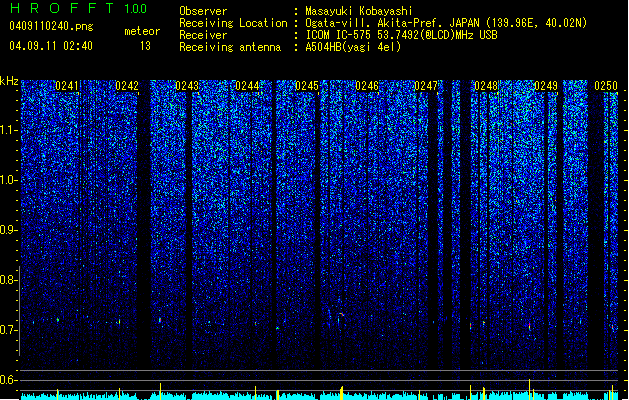629x400 pixels.
Task: Click the 1.1 kHz axis label
Action: (x=9, y=130)
